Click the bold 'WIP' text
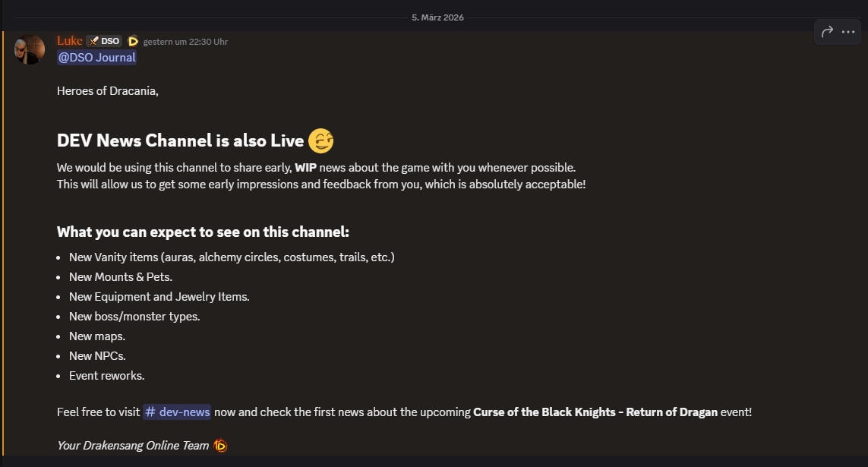Viewport: 868px width, 467px height. [305, 167]
